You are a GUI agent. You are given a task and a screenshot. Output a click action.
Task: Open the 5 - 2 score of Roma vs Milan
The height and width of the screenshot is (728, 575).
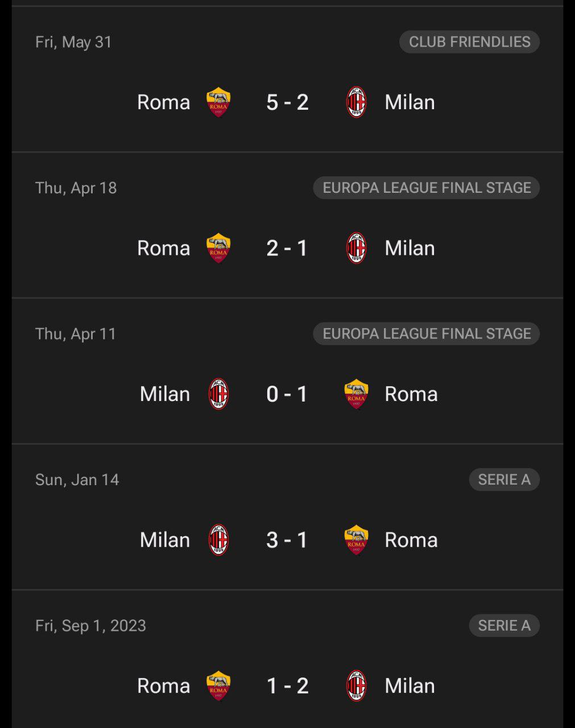(287, 102)
